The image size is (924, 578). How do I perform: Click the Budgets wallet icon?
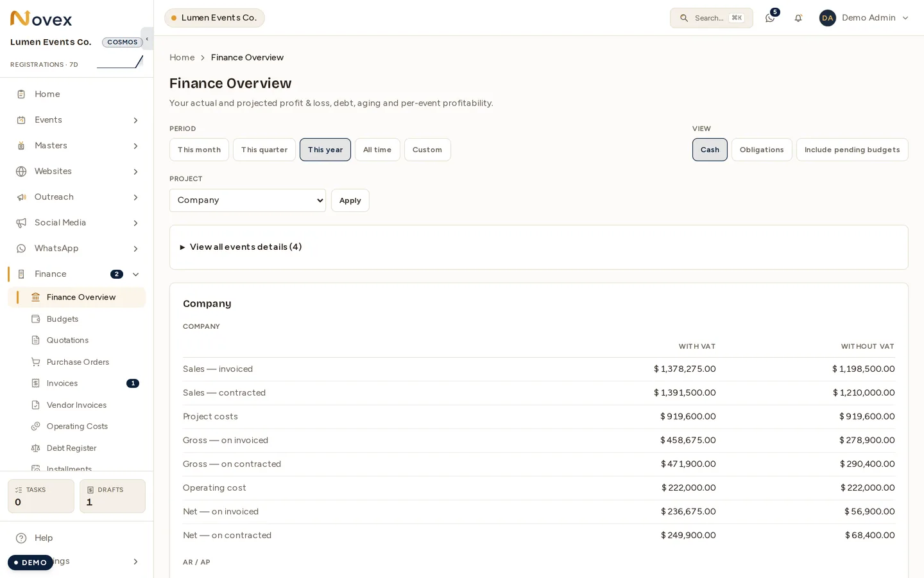[36, 319]
